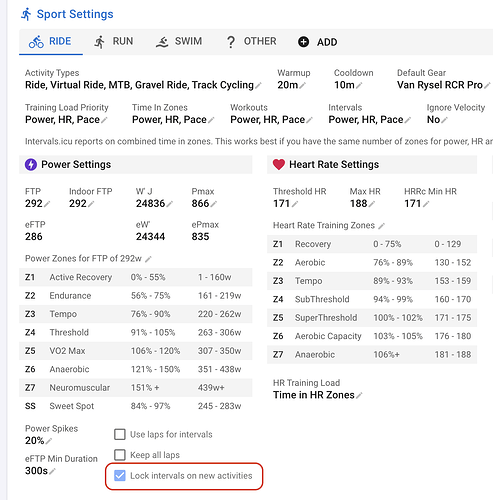The width and height of the screenshot is (493, 500).
Task: Switch to the RUN tab
Action: coord(114,42)
